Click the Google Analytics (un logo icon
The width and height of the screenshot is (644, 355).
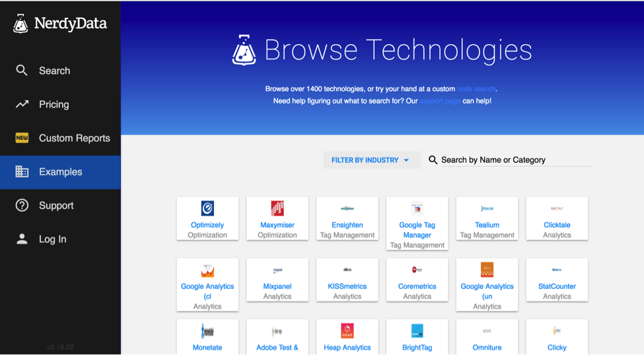(487, 270)
